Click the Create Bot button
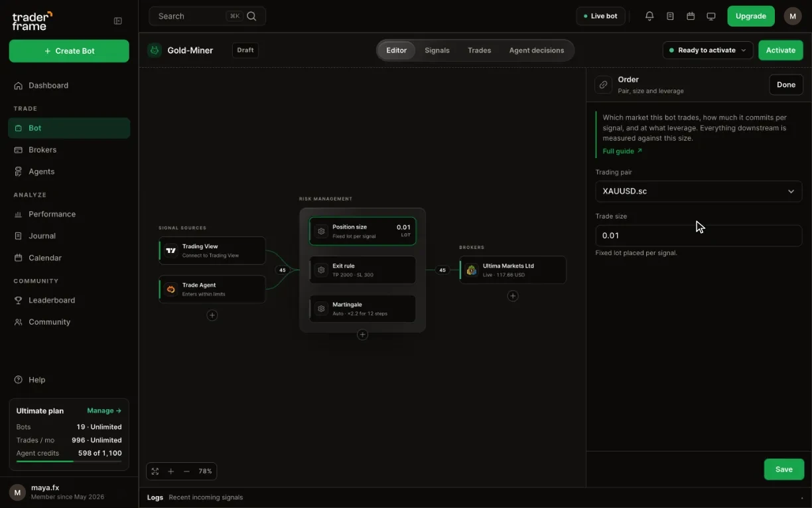 [x=69, y=51]
